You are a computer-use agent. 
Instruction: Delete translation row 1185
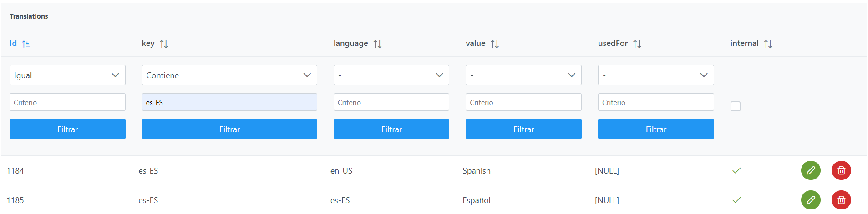coord(841,200)
